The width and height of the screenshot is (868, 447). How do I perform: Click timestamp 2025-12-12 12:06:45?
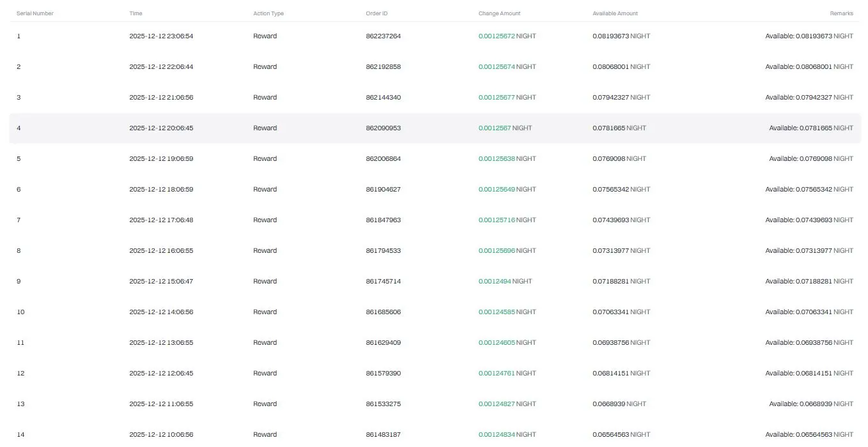coord(161,374)
